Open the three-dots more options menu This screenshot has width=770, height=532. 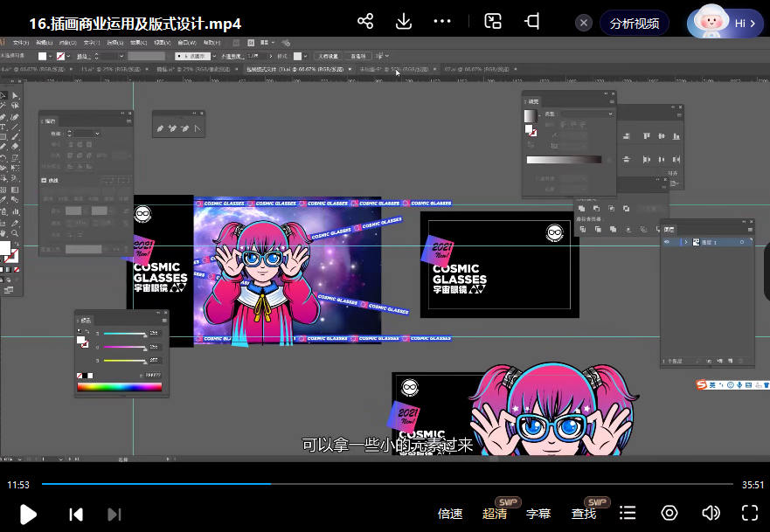click(x=443, y=22)
